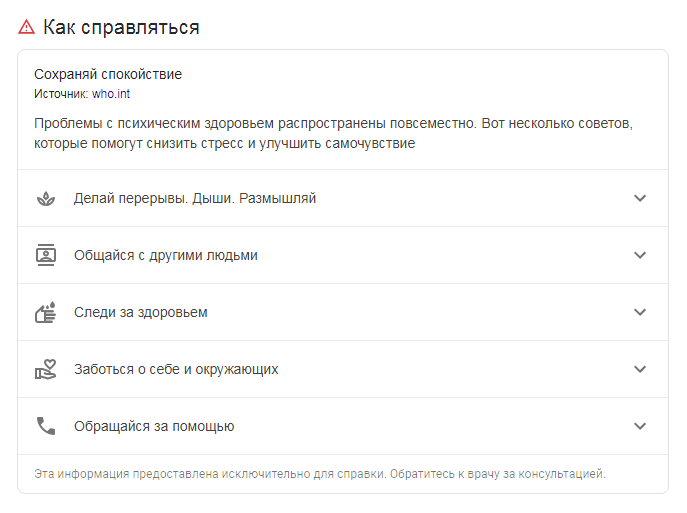Screen dimensions: 687x513
Task: Select Заботься о себе и окружающих label
Action: click(x=176, y=369)
